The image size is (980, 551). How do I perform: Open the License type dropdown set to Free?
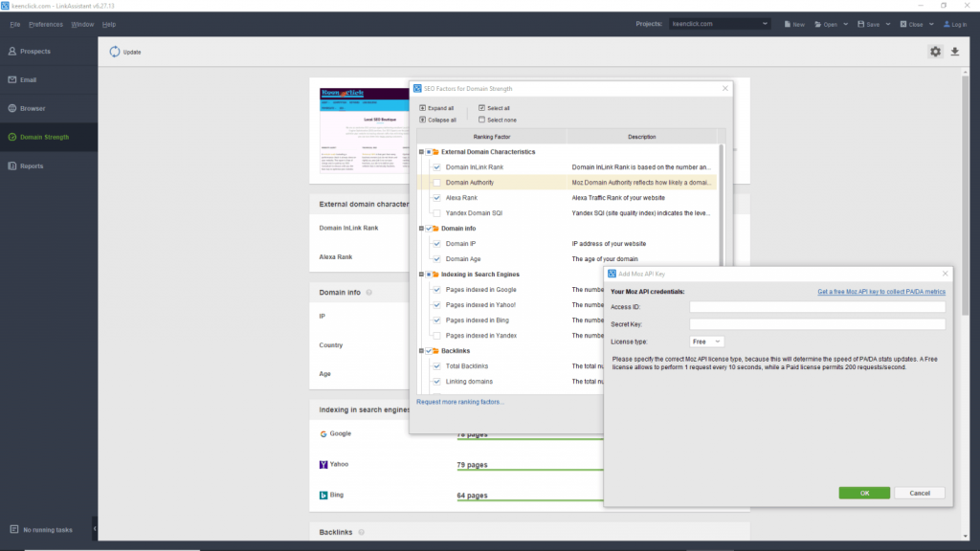click(706, 342)
